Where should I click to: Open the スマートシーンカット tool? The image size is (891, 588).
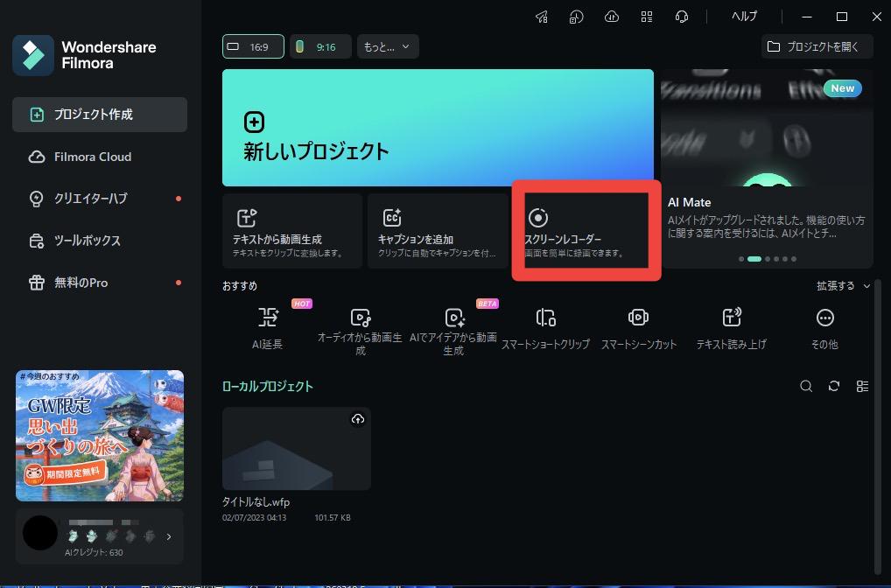pyautogui.click(x=639, y=328)
